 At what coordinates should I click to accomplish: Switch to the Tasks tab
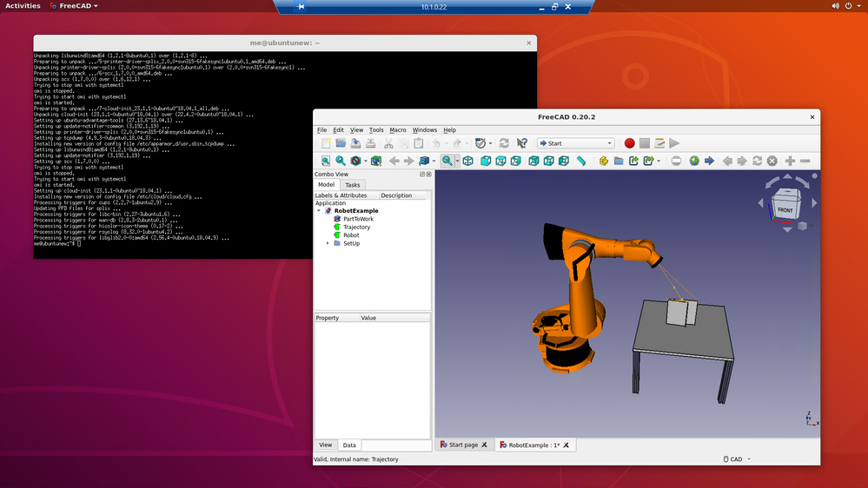352,185
